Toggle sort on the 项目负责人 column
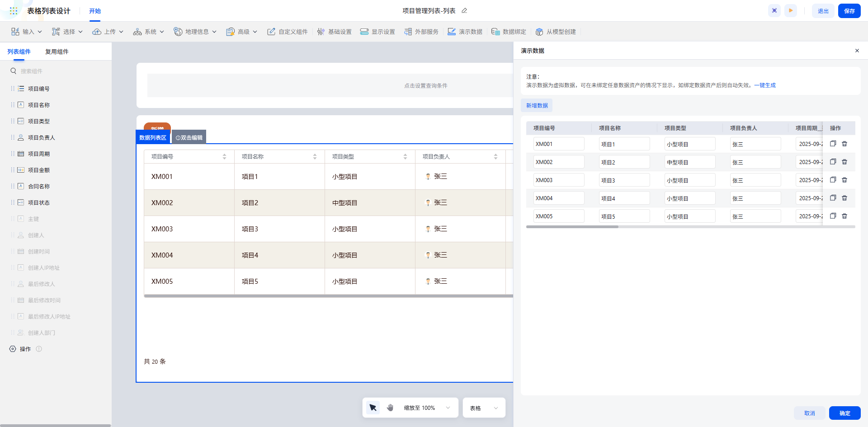This screenshot has height=427, width=868. click(x=495, y=157)
